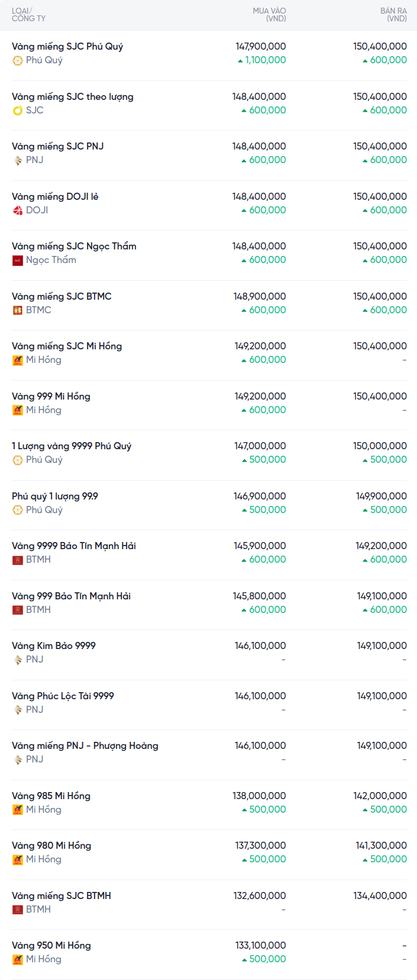Viewport: 417px width, 980px height.
Task: Click PNJ logo under Vàng miếng SJC PNJ
Action: pyautogui.click(x=18, y=160)
